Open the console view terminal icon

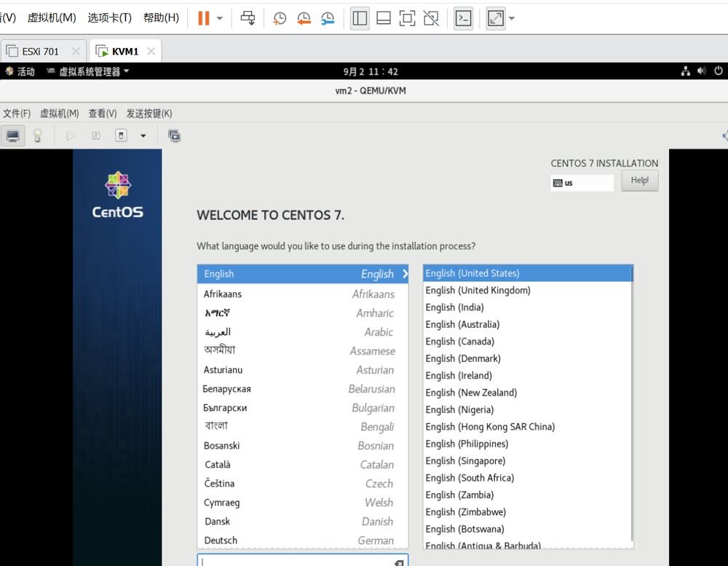pyautogui.click(x=463, y=18)
